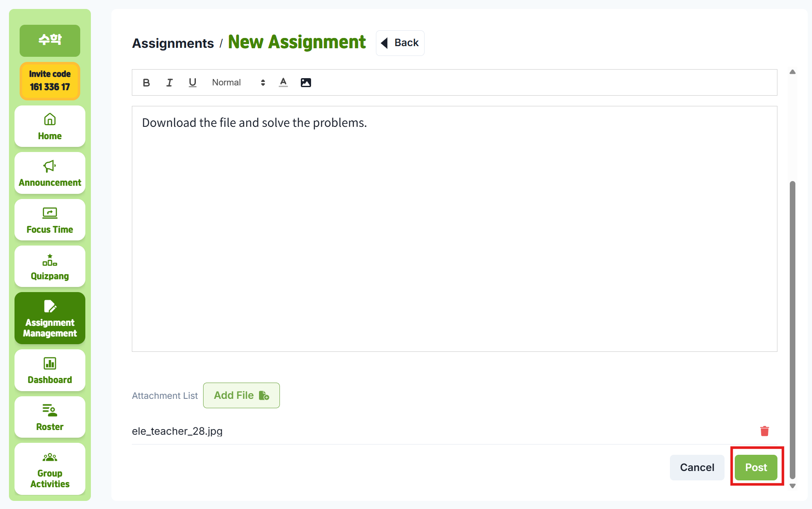Toggle bold text formatting

click(x=146, y=83)
